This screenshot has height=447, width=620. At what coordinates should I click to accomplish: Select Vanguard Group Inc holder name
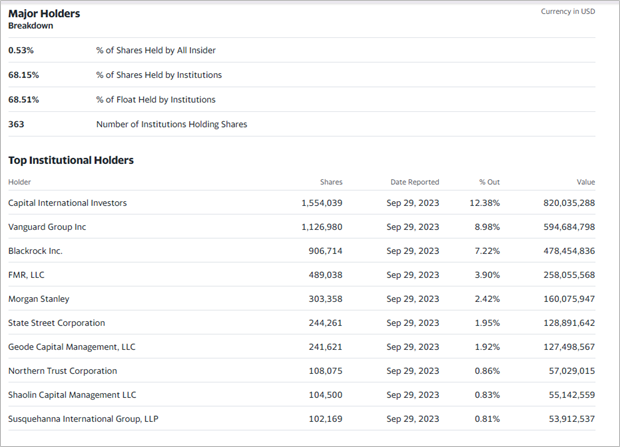[47, 227]
